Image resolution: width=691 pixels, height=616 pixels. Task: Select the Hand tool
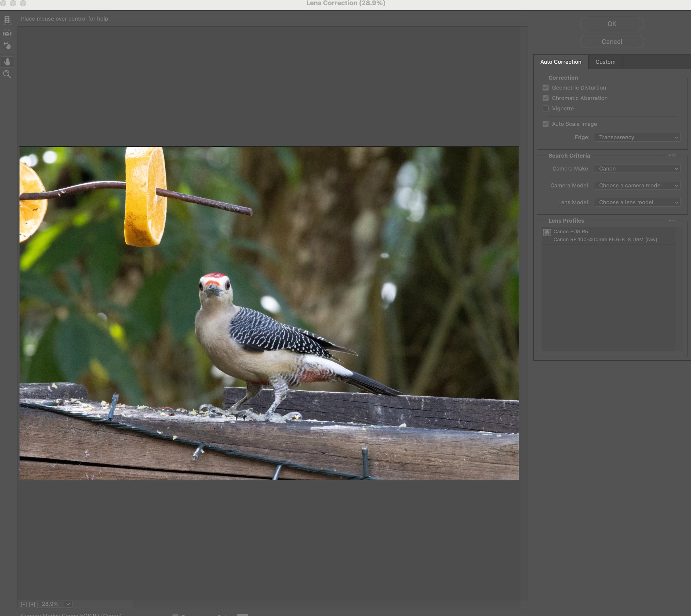click(7, 61)
